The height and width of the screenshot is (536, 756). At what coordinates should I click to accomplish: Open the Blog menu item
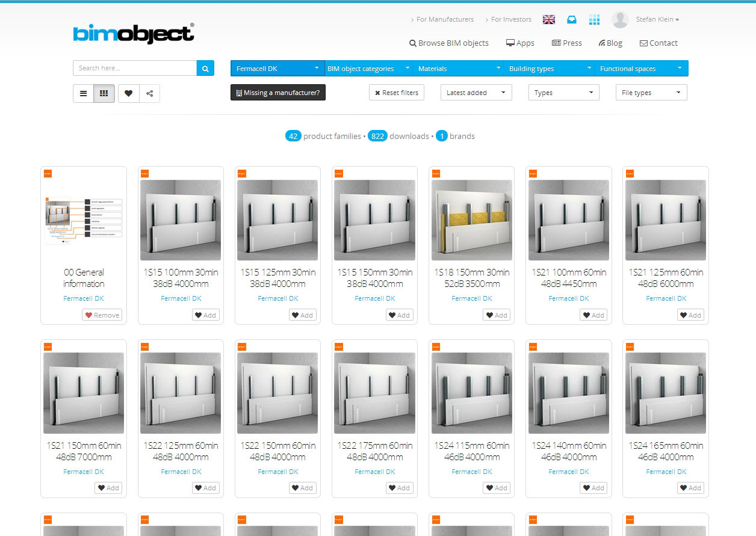click(x=610, y=43)
